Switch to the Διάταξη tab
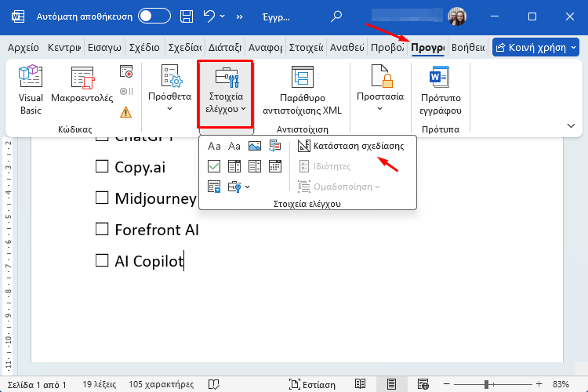The height and width of the screenshot is (392, 588). tap(225, 48)
